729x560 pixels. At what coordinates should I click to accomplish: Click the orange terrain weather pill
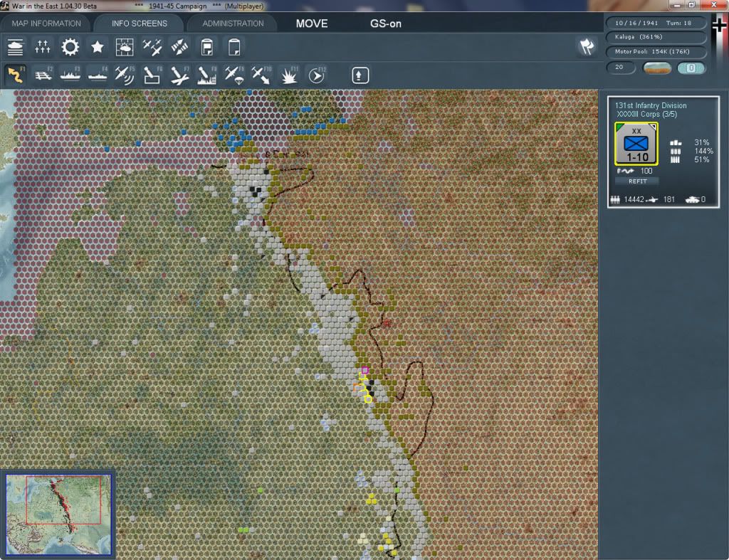pos(656,68)
